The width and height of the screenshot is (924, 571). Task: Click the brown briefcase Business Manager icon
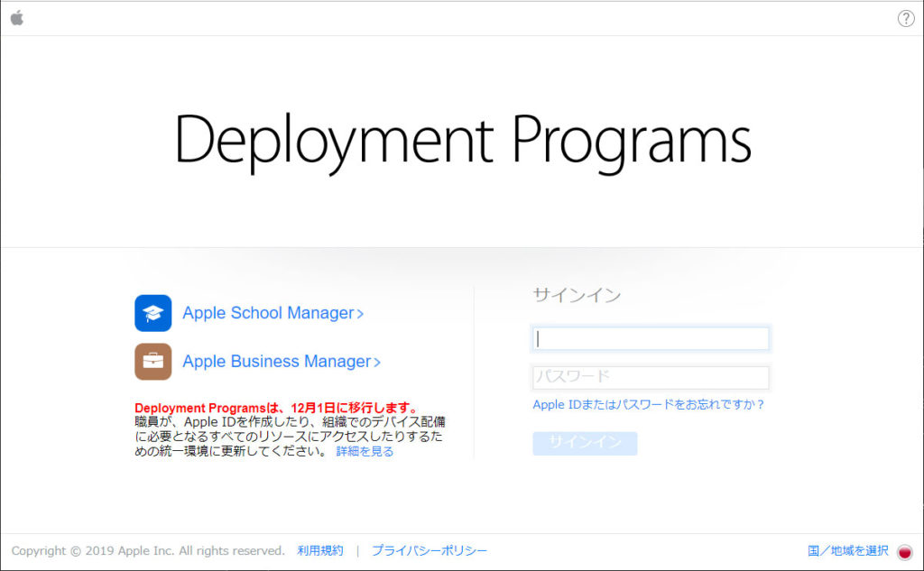(152, 362)
